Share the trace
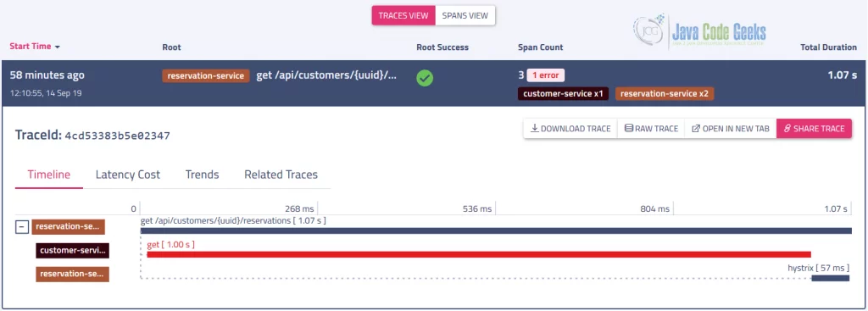Image resolution: width=868 pixels, height=311 pixels. coord(814,129)
